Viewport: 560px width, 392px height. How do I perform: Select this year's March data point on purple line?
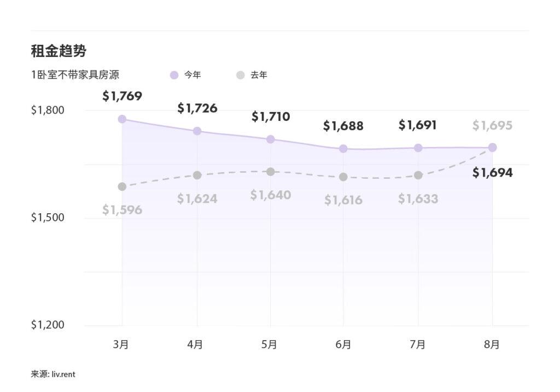pos(122,119)
